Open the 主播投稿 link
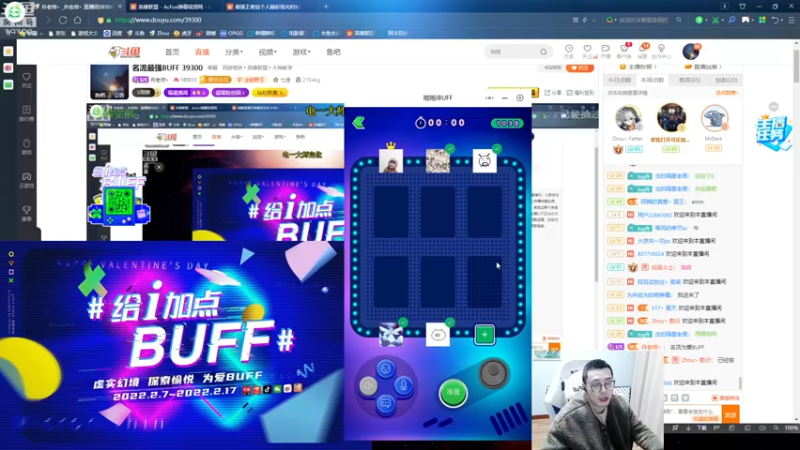The height and width of the screenshot is (450, 800). (x=637, y=67)
